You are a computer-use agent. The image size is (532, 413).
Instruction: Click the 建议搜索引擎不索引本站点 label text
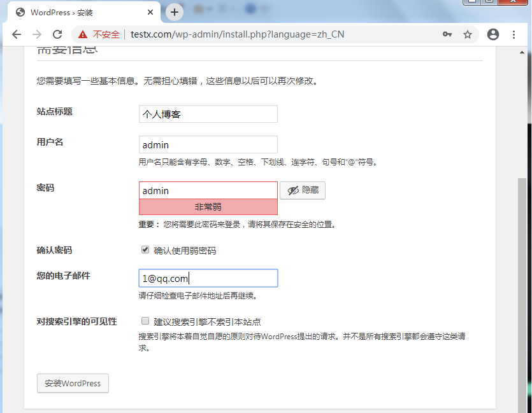[207, 321]
